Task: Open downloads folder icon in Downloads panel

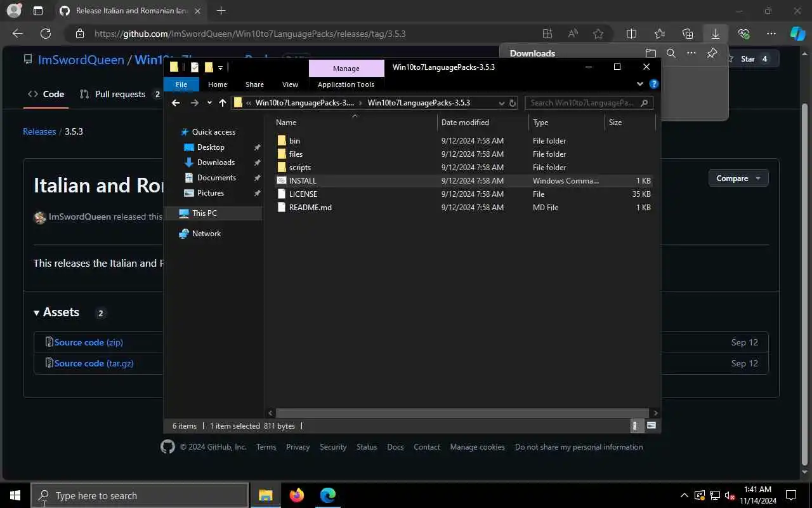Action: 650,53
